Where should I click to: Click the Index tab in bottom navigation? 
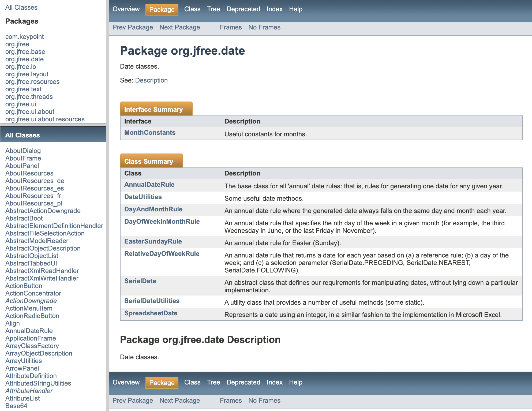(274, 382)
